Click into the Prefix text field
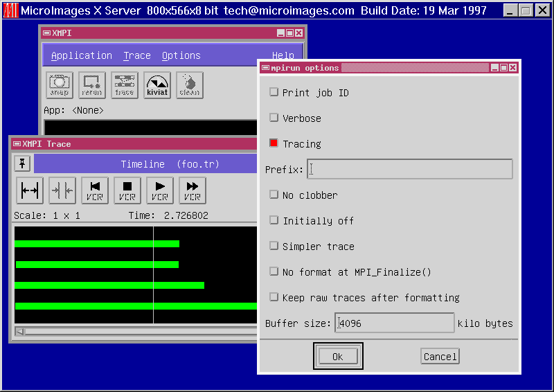Image resolution: width=554 pixels, height=392 pixels. [x=410, y=169]
